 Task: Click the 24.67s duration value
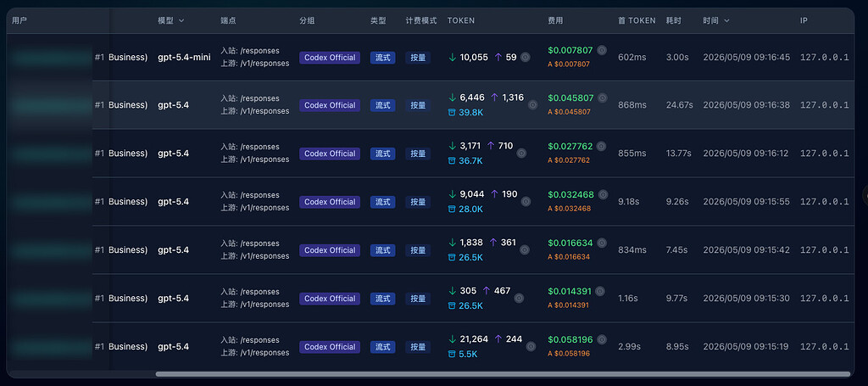(x=679, y=105)
